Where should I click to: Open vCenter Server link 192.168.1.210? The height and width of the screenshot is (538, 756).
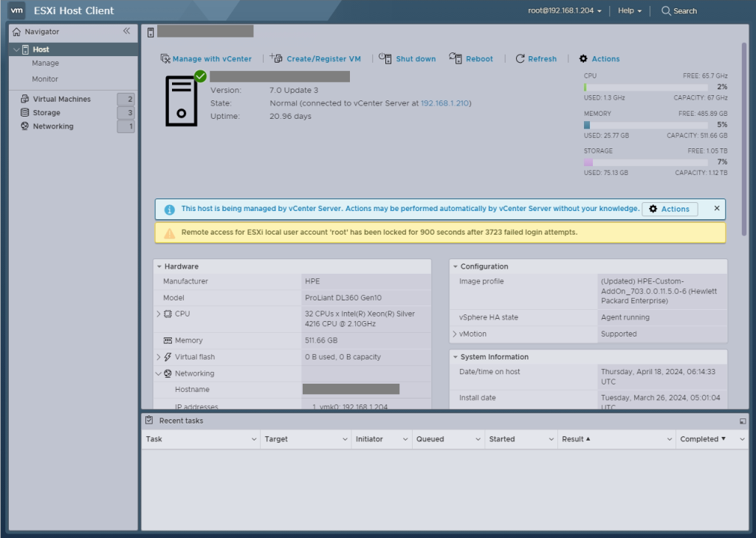444,103
